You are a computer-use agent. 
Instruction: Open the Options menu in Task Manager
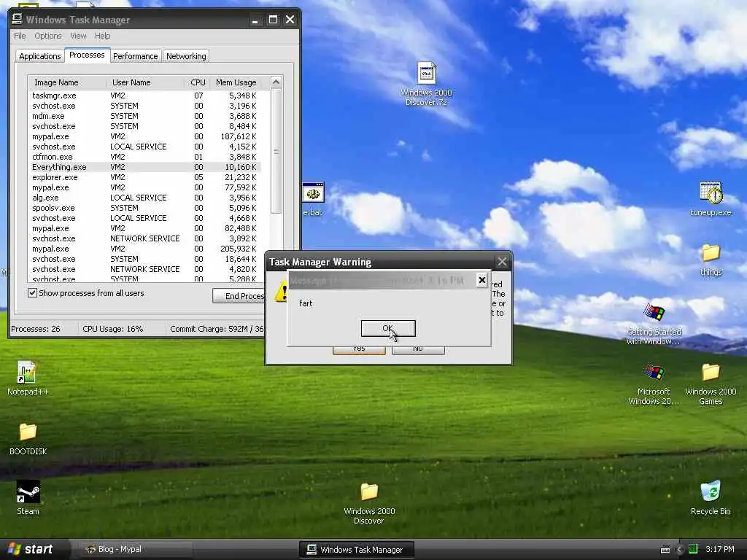point(48,36)
